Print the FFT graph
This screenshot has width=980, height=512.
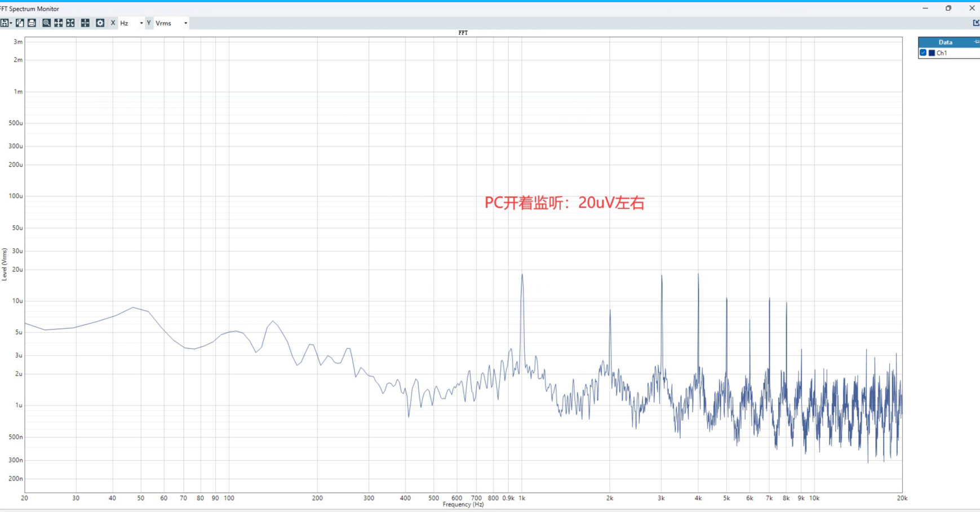click(x=32, y=23)
